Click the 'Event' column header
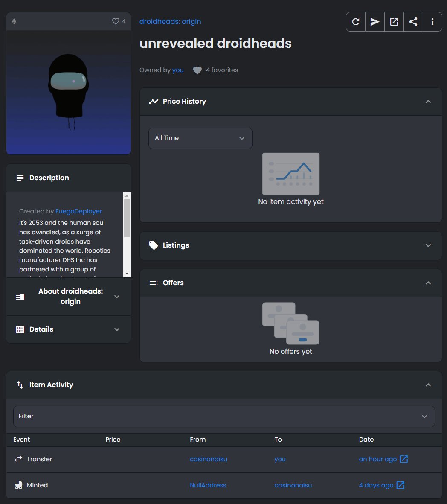447x504 pixels. coord(21,440)
